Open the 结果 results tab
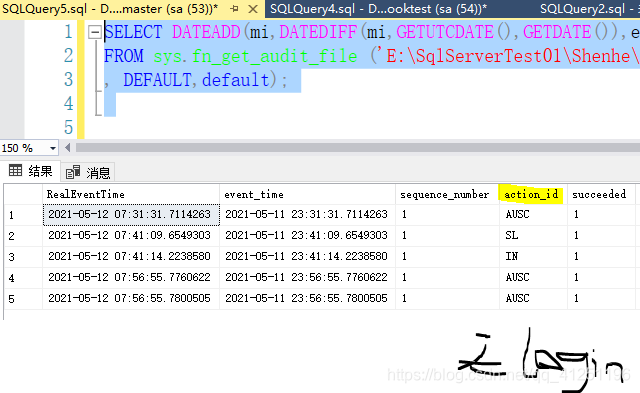Screen dimensions: 640x393 [x=31, y=171]
